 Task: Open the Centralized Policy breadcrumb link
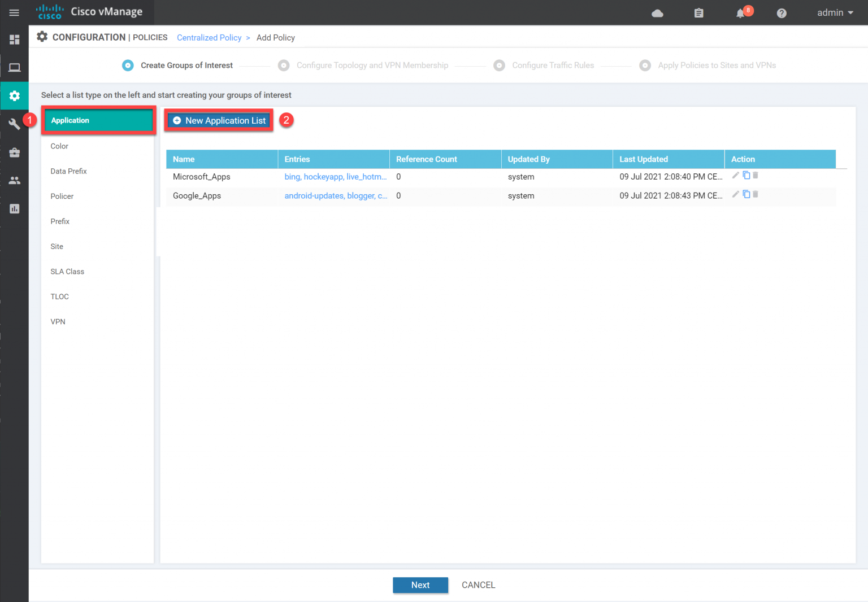tap(209, 37)
